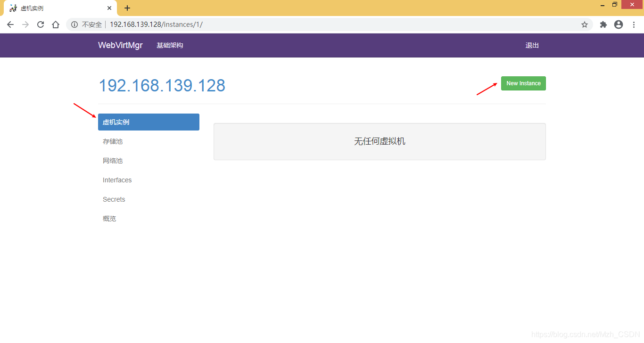Screen dimensions: 644x343
Task: Click the New Instance button
Action: pyautogui.click(x=523, y=83)
